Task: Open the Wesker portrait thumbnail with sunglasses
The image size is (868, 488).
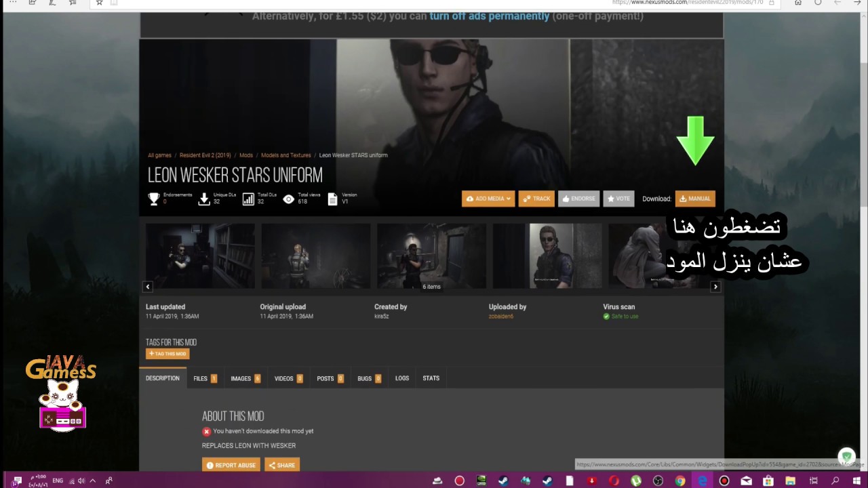Action: coord(547,256)
